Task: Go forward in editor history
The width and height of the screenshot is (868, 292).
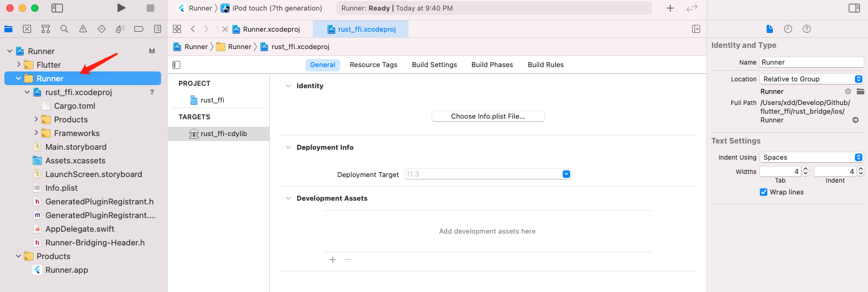Action: click(206, 29)
